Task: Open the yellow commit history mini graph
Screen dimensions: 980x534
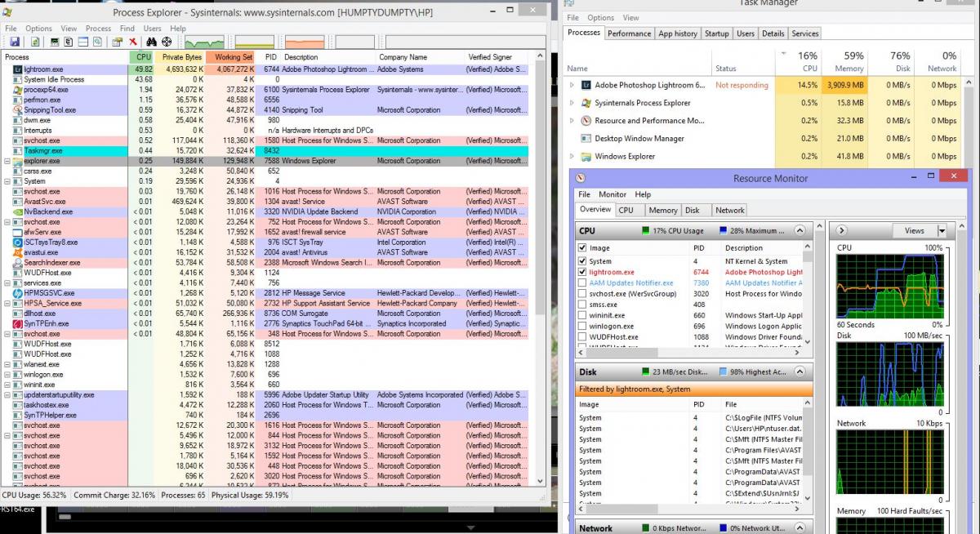Action: [x=255, y=42]
